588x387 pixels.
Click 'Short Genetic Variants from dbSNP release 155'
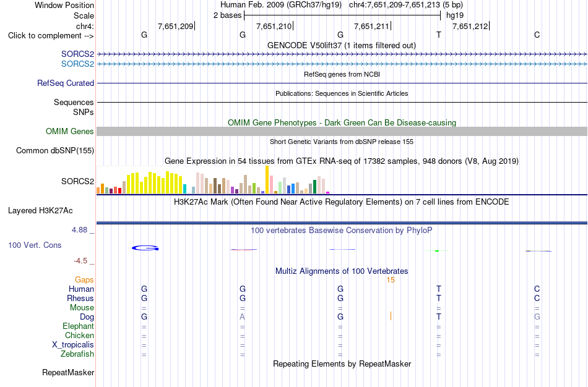click(x=342, y=142)
